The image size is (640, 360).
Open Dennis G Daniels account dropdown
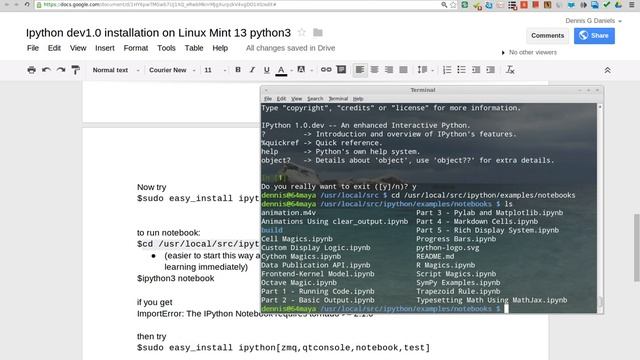[593, 20]
